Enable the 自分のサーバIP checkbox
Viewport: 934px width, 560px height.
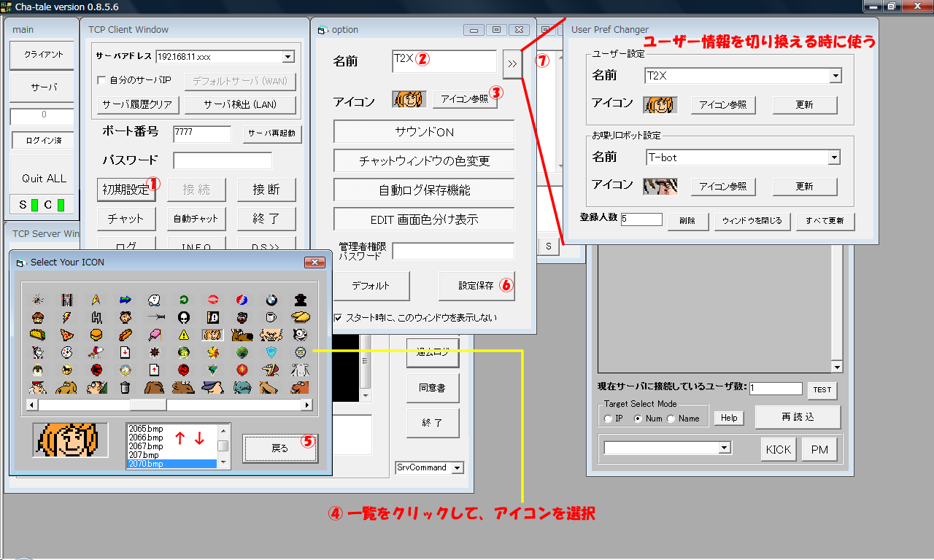102,80
